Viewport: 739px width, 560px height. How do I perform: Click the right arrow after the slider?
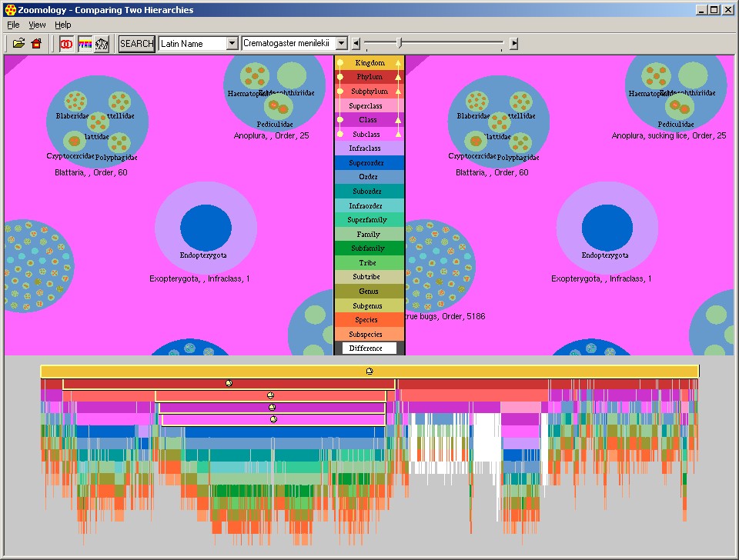[514, 44]
